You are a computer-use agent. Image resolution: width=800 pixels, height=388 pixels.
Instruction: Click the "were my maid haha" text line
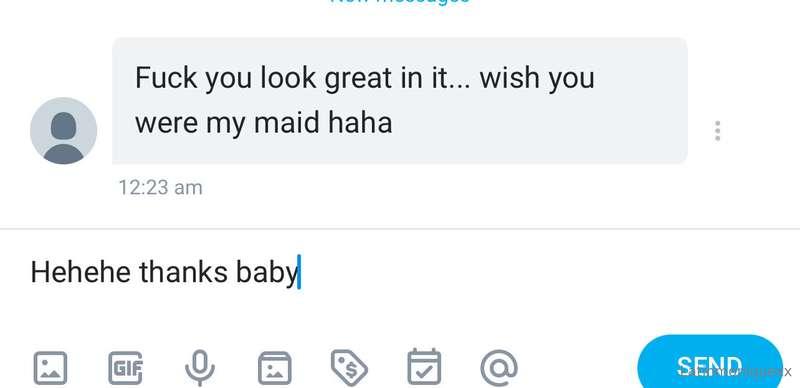click(263, 123)
